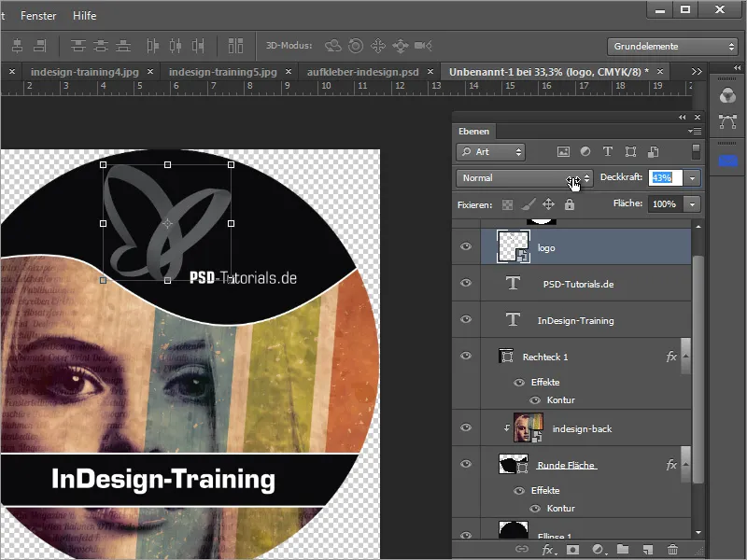Viewport: 747px width, 560px height.
Task: Lock transparent pixels of the layer
Action: pos(507,204)
